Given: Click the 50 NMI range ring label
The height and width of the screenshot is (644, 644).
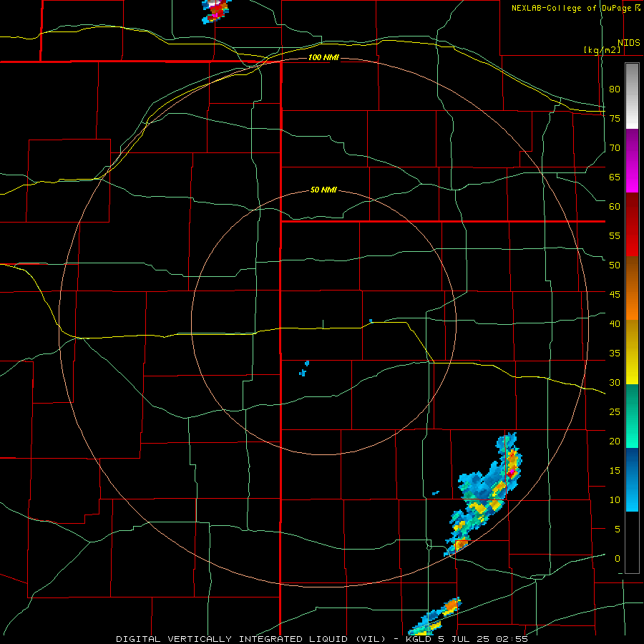Looking at the screenshot, I should pyautogui.click(x=323, y=190).
